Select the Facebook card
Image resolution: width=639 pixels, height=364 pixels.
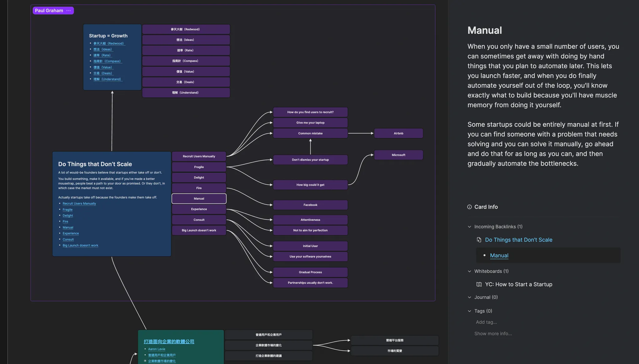pyautogui.click(x=310, y=205)
